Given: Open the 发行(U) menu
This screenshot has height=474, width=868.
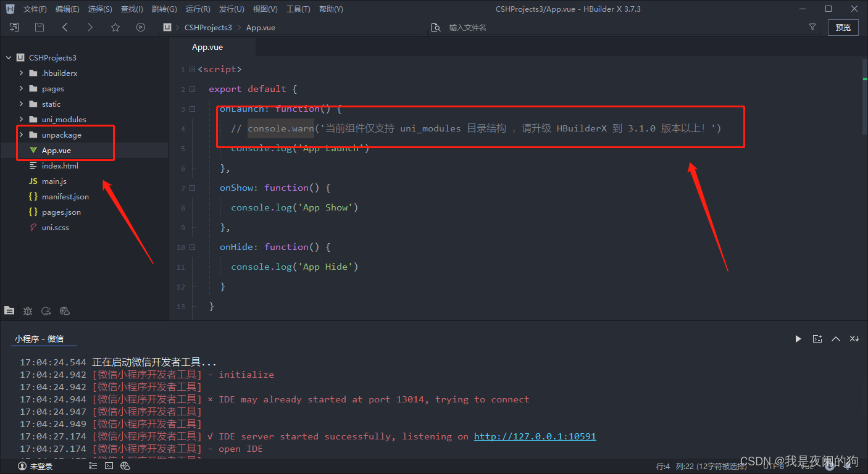Looking at the screenshot, I should [x=232, y=9].
